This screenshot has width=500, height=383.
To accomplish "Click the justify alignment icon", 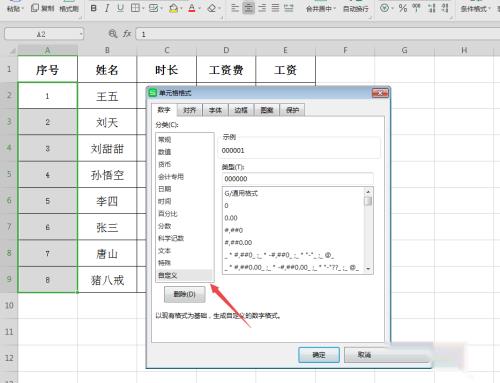I will 275,8.
